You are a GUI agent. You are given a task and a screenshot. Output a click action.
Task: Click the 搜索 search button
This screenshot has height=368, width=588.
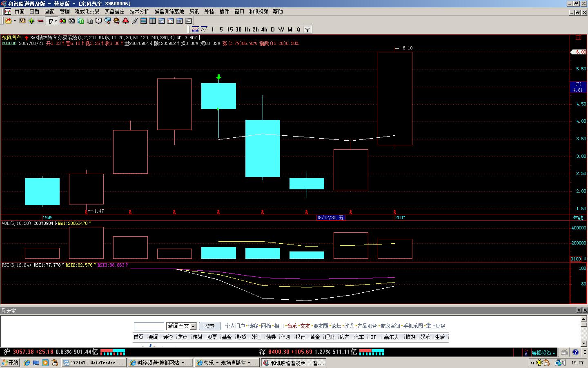209,326
